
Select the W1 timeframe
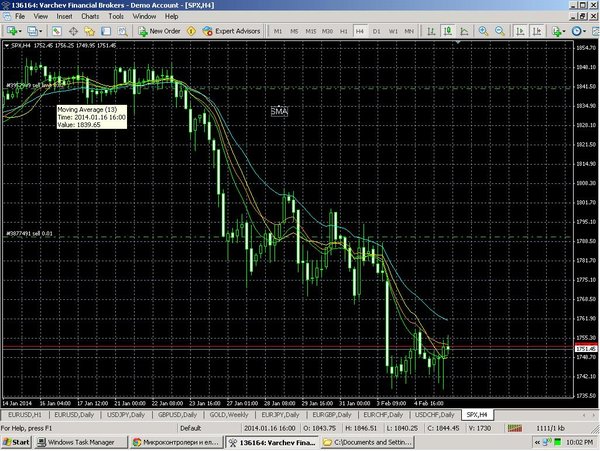pos(393,31)
